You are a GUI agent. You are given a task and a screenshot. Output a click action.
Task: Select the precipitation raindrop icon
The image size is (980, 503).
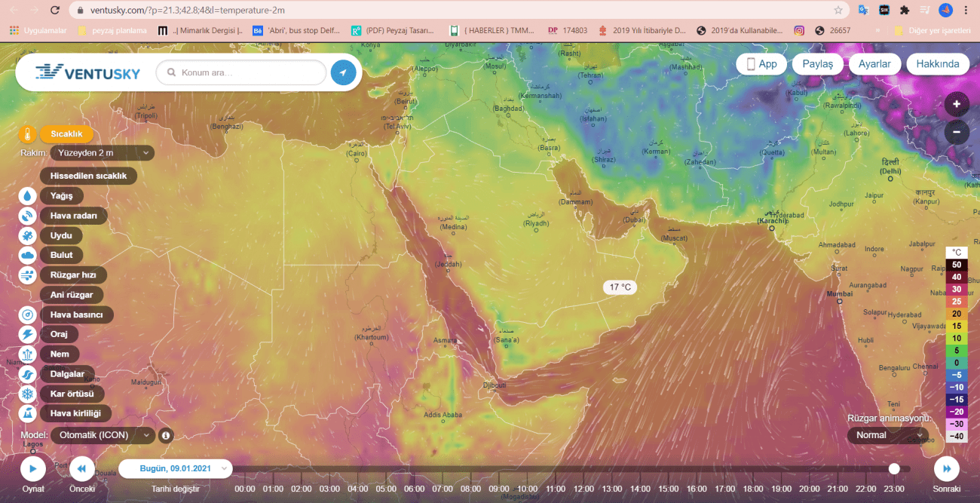click(28, 196)
